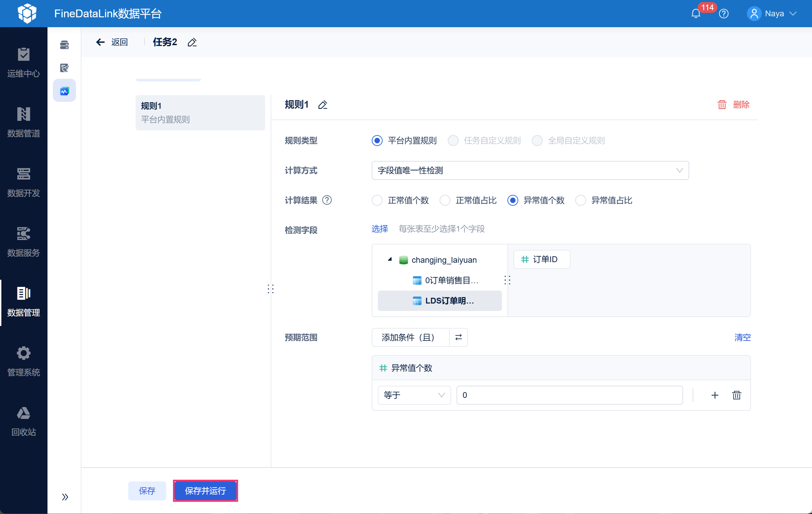This screenshot has width=812, height=514.
Task: Click the 返回 text label
Action: (119, 42)
